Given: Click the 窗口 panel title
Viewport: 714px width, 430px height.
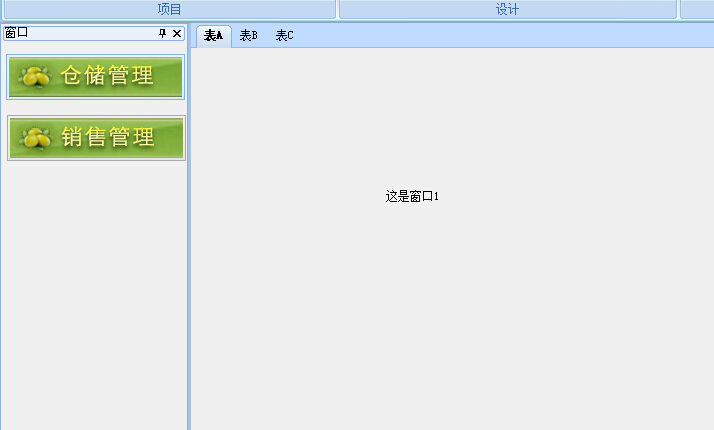Looking at the screenshot, I should click(16, 33).
